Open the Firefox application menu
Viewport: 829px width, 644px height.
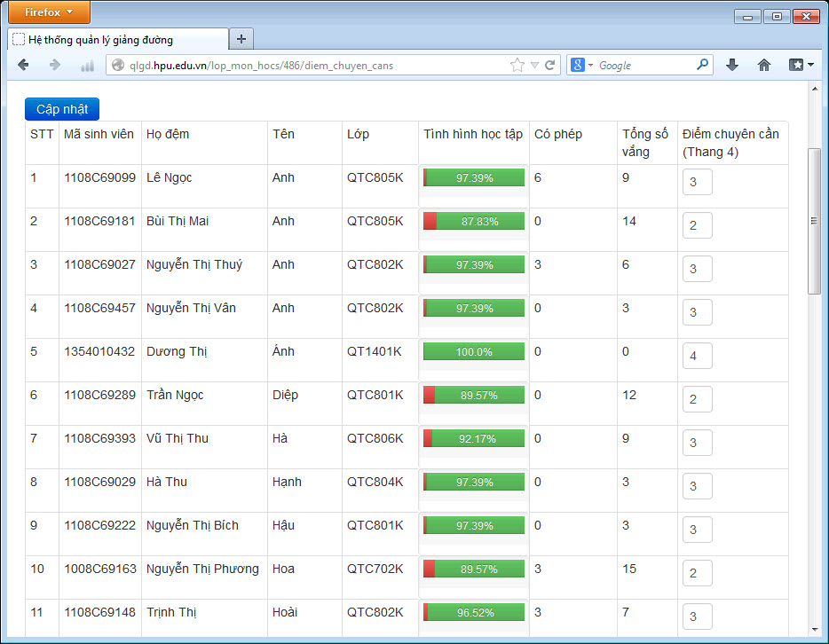click(x=45, y=12)
